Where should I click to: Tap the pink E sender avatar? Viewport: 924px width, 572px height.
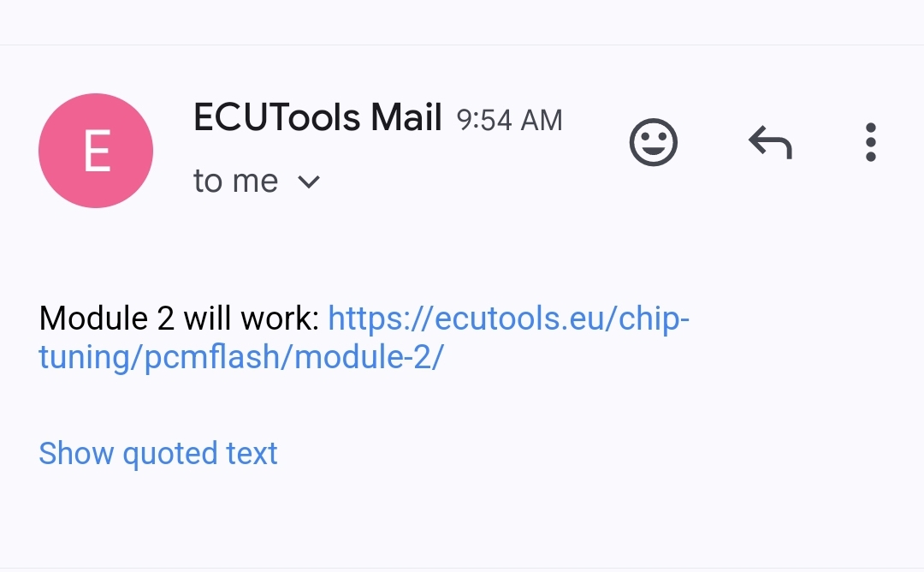click(96, 151)
